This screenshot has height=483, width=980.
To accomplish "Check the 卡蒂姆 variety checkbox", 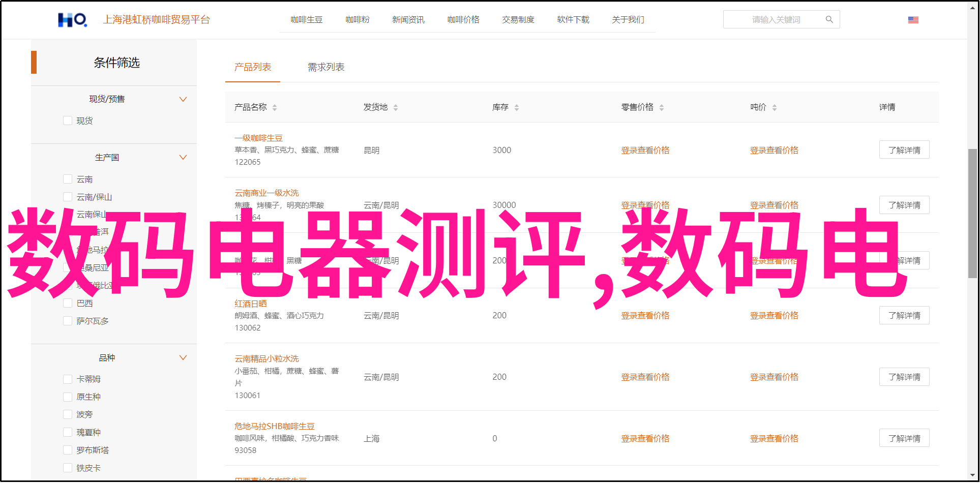I will tap(68, 379).
